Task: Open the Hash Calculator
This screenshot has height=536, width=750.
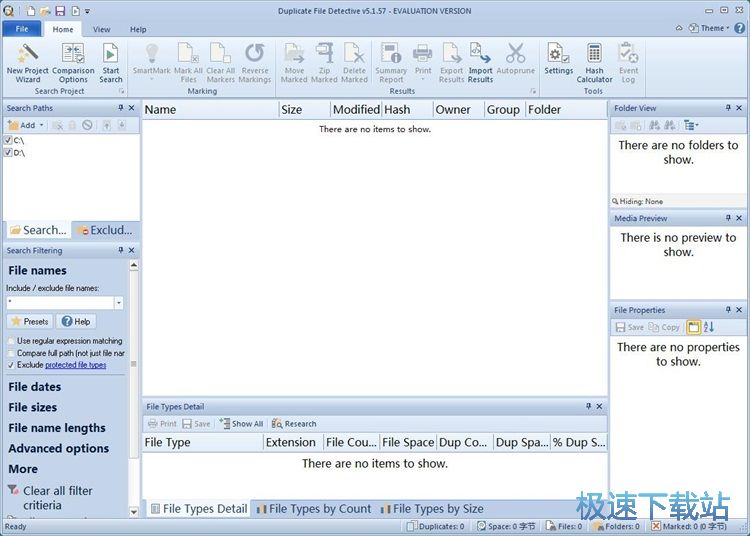Action: pos(594,63)
